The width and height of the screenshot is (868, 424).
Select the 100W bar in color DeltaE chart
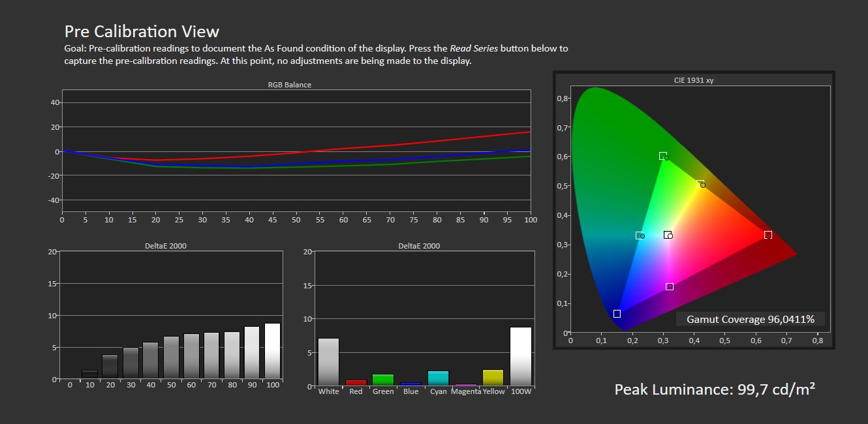(x=521, y=356)
